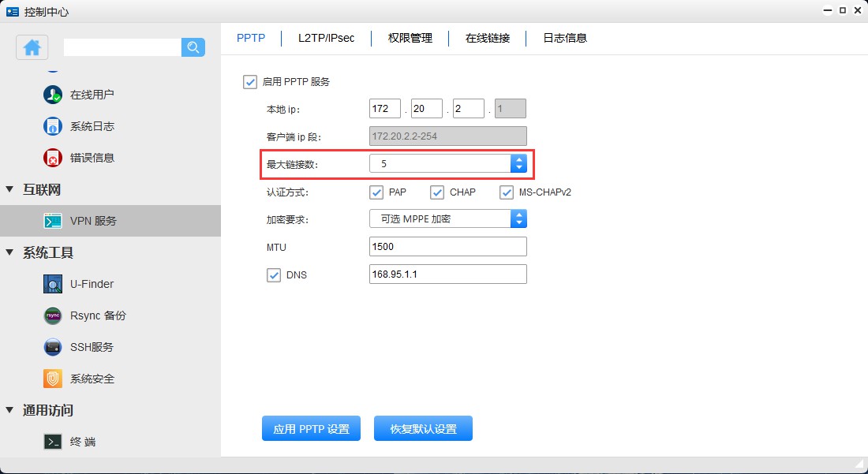Increase 最大链接数 using the stepper arrow
The height and width of the screenshot is (474, 868).
click(x=519, y=159)
